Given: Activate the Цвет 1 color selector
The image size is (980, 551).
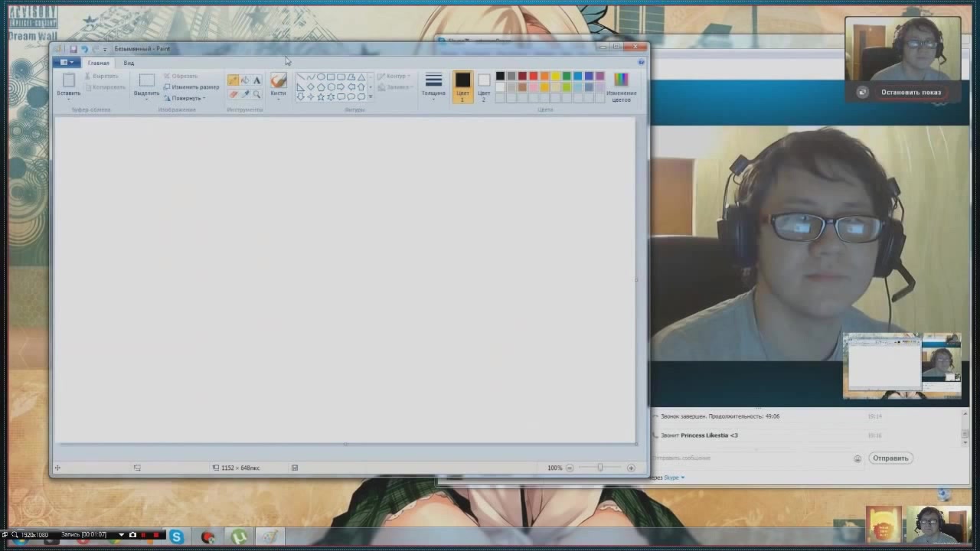Looking at the screenshot, I should [x=462, y=86].
